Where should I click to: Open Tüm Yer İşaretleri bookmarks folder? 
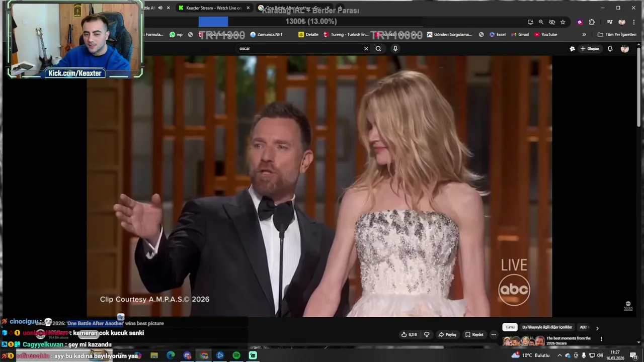click(x=617, y=35)
